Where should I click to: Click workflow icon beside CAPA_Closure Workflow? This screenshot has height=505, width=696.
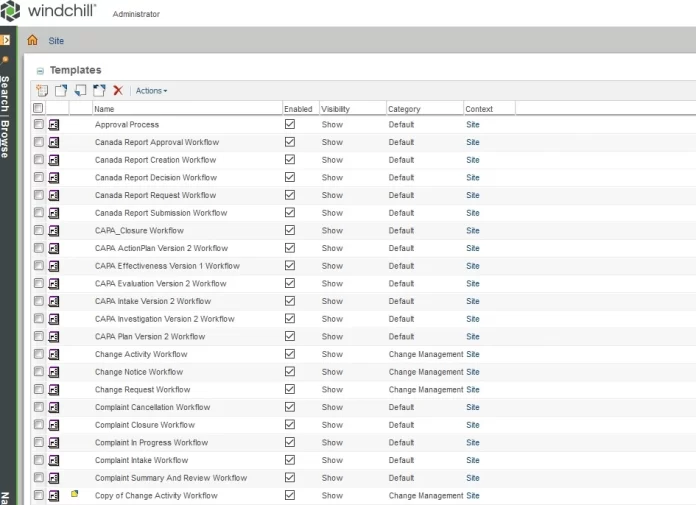point(54,231)
